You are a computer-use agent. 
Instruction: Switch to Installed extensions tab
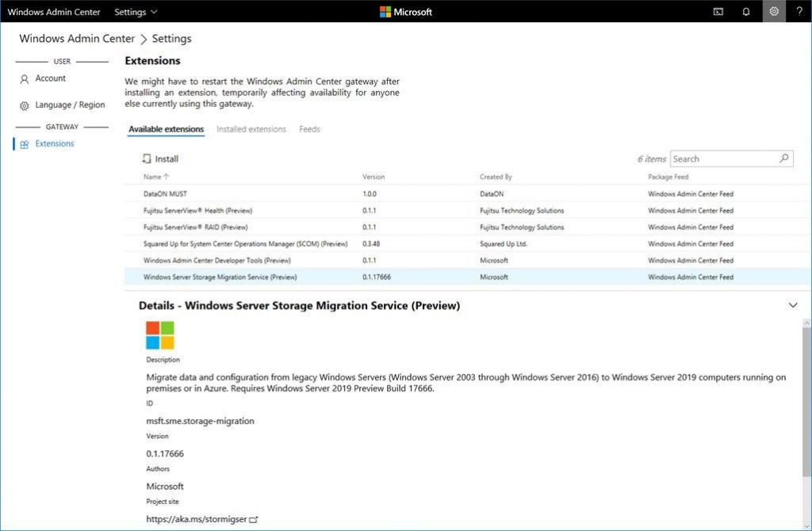pos(251,129)
